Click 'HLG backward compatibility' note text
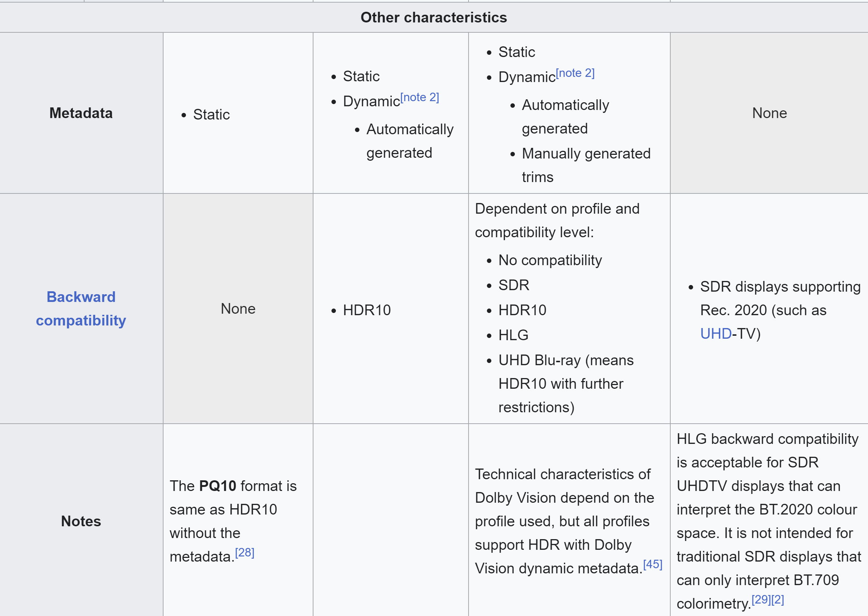Viewport: 868px width, 616px height. [768, 439]
